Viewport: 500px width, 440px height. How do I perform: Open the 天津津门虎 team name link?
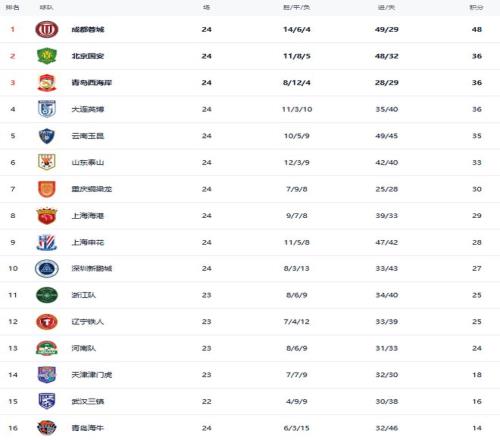tap(92, 375)
